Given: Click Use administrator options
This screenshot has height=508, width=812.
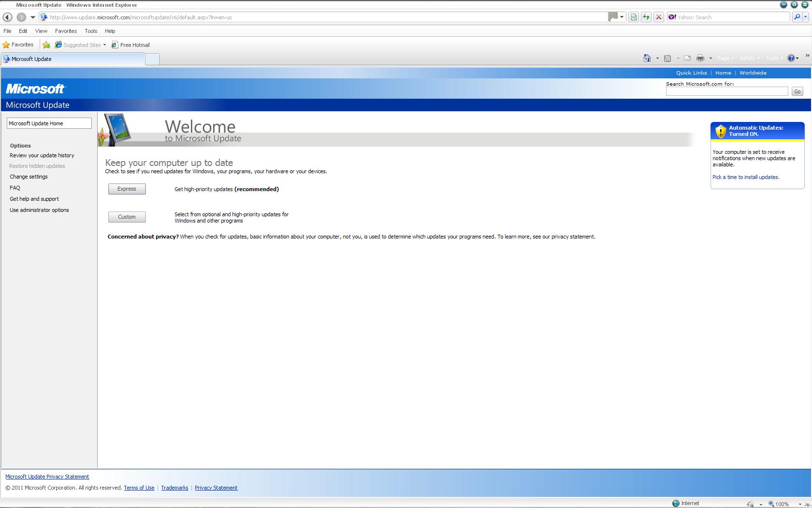Looking at the screenshot, I should 39,210.
